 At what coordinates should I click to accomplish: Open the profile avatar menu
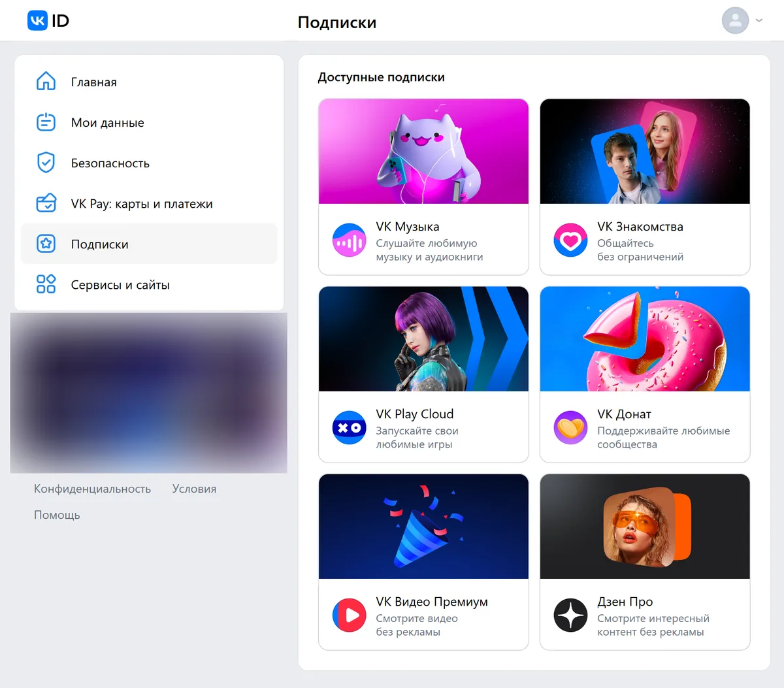[x=735, y=20]
